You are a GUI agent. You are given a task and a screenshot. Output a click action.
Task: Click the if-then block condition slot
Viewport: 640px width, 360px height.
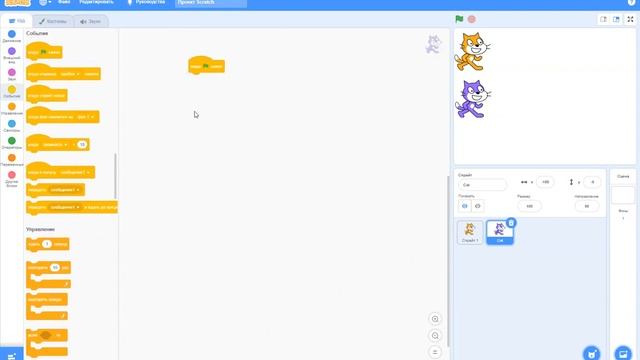(x=46, y=335)
